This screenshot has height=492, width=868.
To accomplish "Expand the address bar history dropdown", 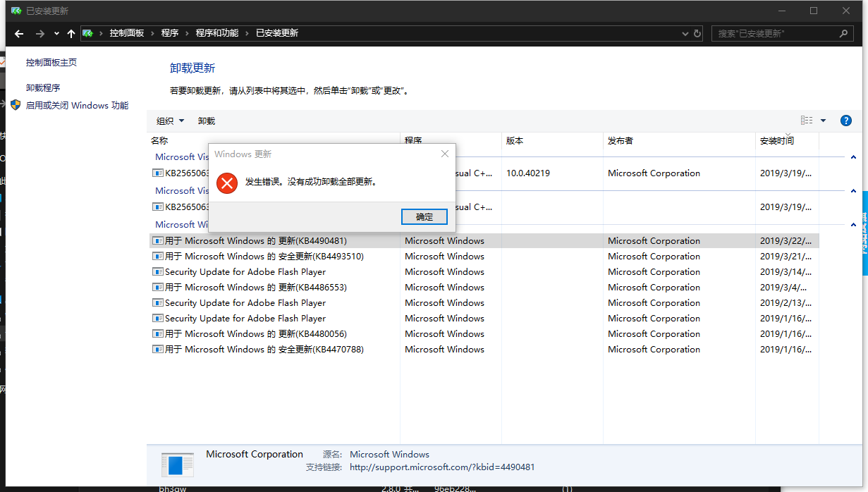I will point(685,33).
